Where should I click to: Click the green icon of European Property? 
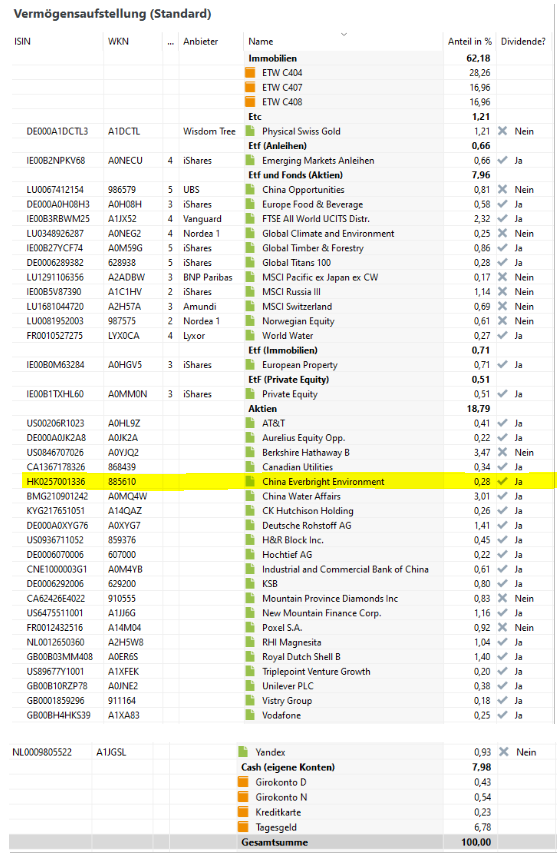tap(250, 365)
